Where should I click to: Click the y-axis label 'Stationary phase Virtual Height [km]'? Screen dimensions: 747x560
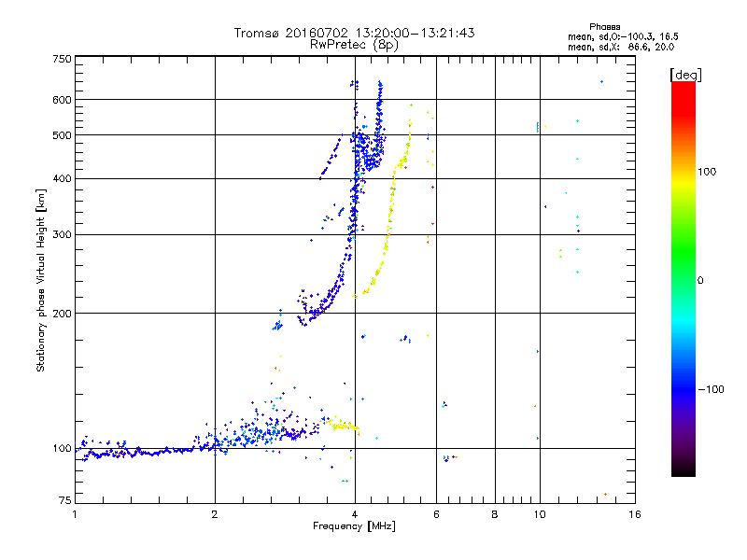tap(40, 280)
